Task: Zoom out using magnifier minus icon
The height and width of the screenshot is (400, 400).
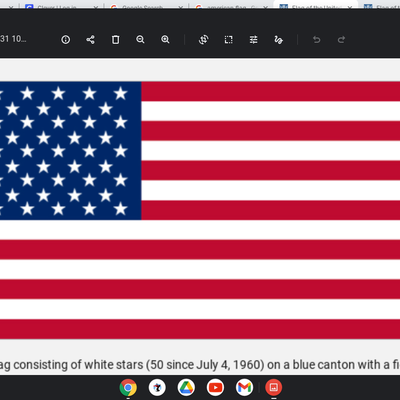Action: [140, 40]
